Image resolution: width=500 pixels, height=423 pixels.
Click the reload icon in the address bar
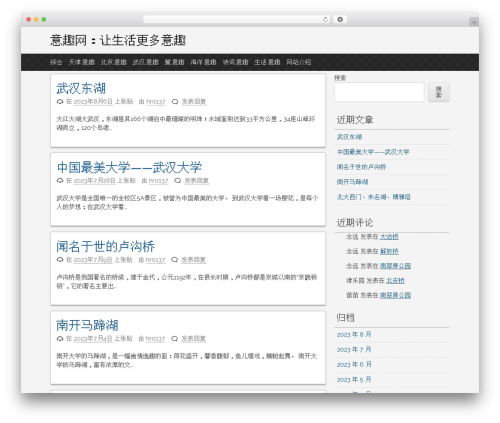[x=325, y=19]
